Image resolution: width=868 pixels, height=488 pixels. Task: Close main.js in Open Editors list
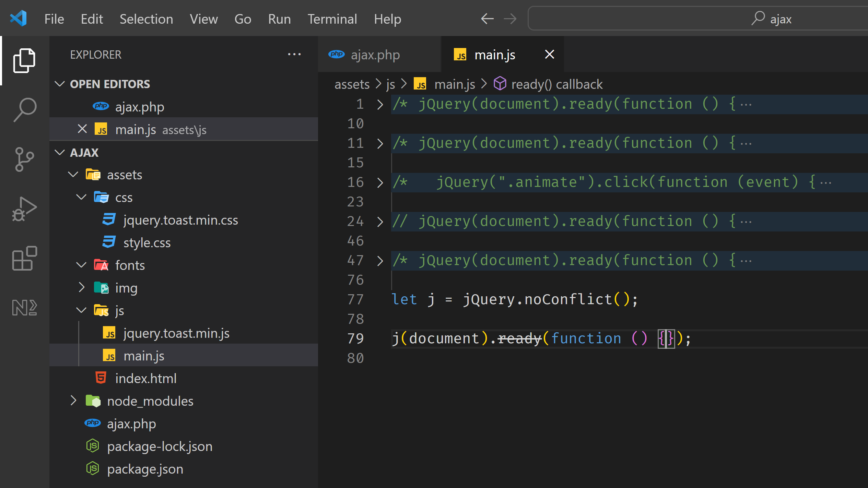coord(82,129)
